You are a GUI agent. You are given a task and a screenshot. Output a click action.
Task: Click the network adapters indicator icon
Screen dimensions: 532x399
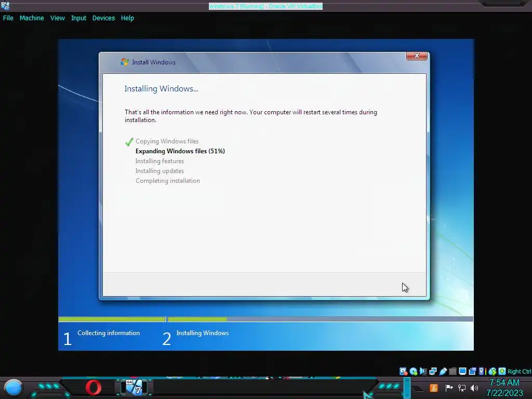[x=433, y=371]
